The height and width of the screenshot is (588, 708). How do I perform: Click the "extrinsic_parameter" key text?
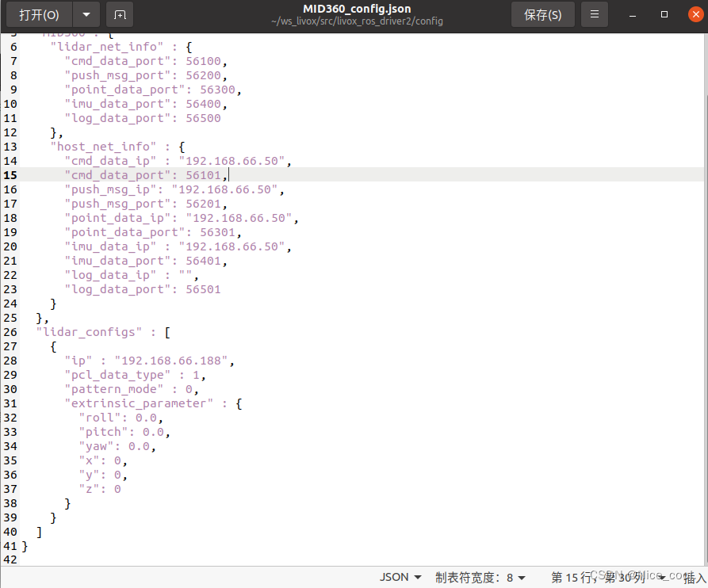[140, 403]
